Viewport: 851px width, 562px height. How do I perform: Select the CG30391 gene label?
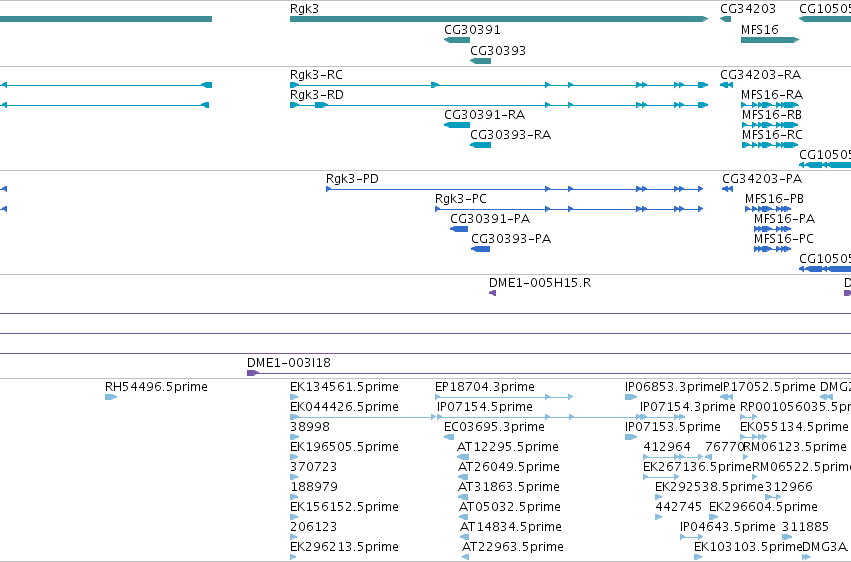click(x=472, y=30)
